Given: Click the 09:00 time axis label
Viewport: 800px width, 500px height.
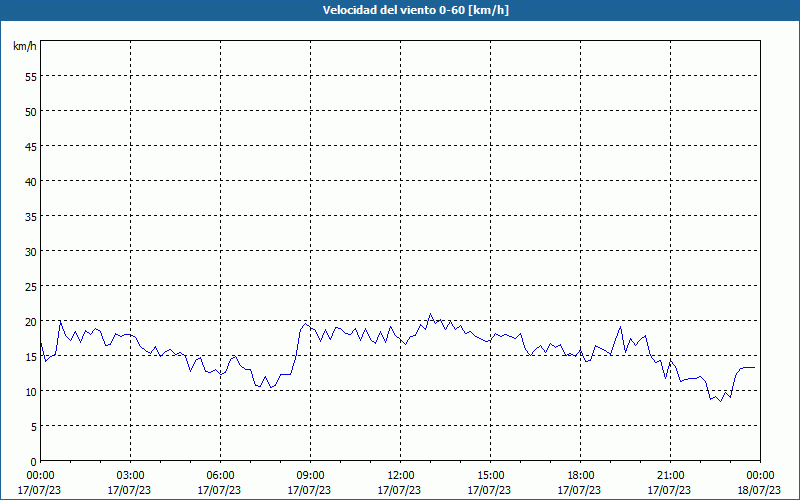Looking at the screenshot, I should click(x=310, y=476).
